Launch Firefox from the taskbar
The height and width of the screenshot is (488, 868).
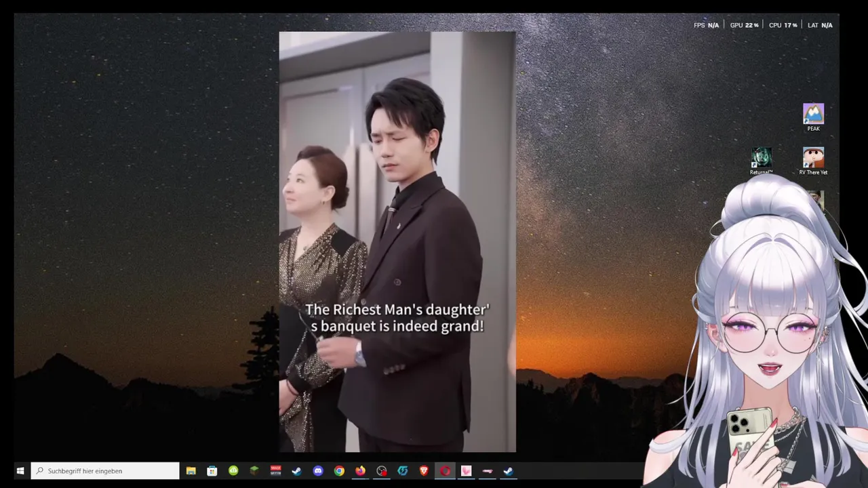click(x=360, y=471)
